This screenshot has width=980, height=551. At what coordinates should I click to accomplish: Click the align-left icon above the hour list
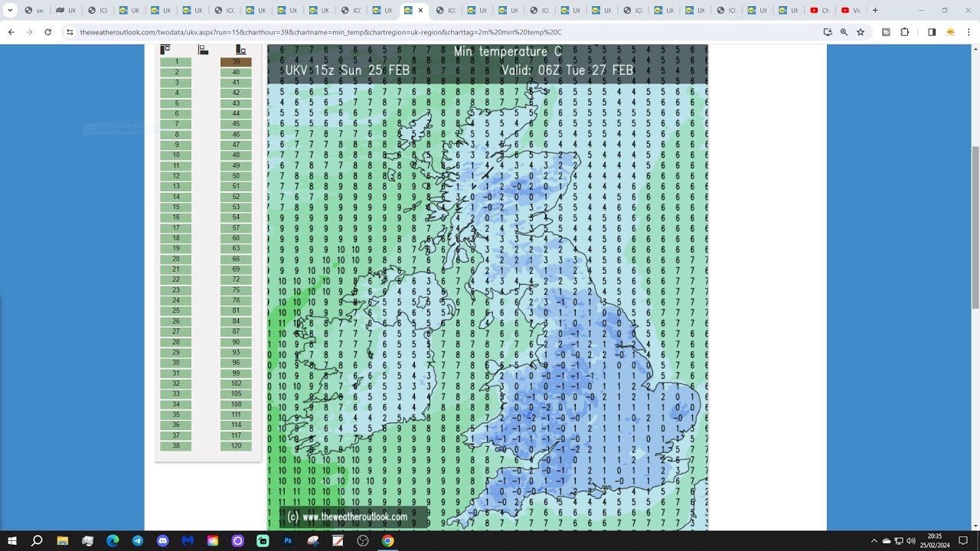(203, 50)
